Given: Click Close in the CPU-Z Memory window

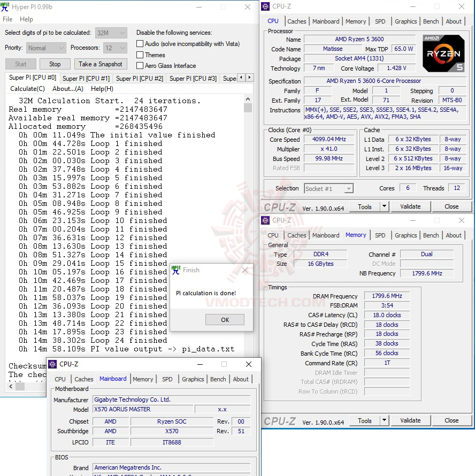Looking at the screenshot, I should point(451,420).
